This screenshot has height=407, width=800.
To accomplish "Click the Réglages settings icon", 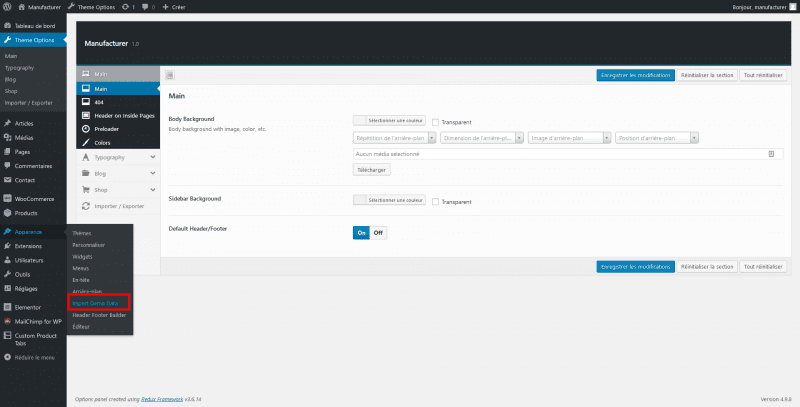I will tap(8, 287).
